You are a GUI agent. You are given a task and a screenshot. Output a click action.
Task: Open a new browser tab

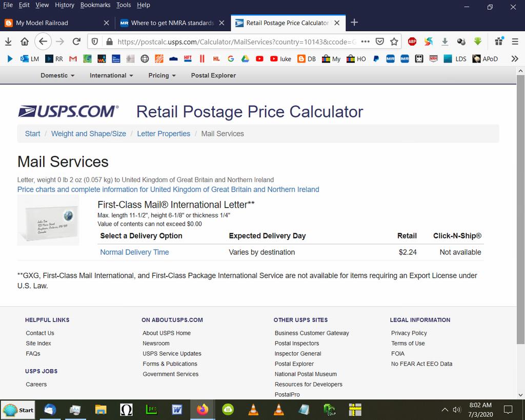[x=354, y=23]
